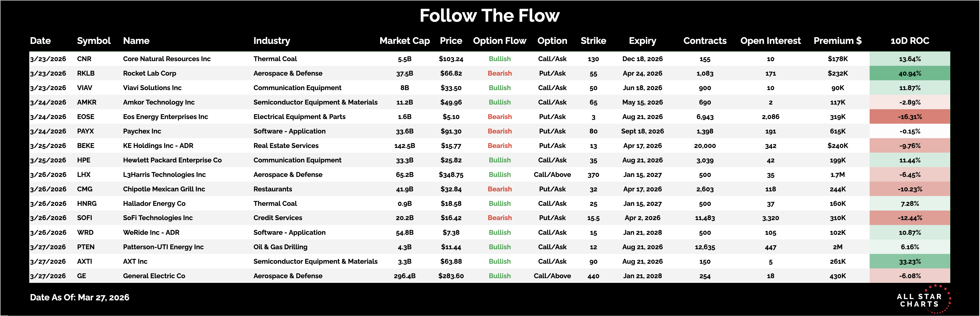Viewport: 980px width, 316px height.
Task: Select the Option Flow column header
Action: [500, 41]
